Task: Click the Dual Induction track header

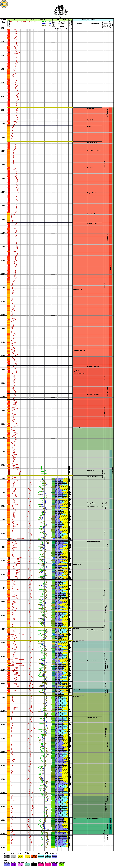Action: 31,20
